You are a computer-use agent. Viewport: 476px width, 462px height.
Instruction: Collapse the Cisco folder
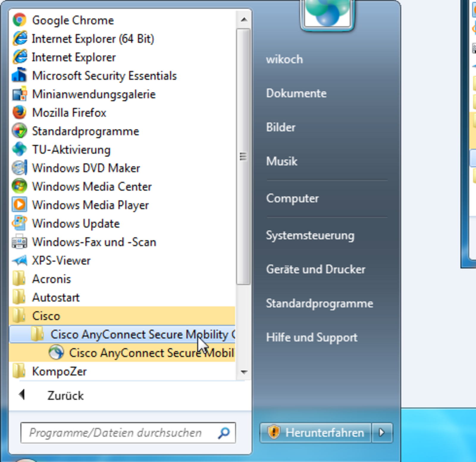(122, 316)
